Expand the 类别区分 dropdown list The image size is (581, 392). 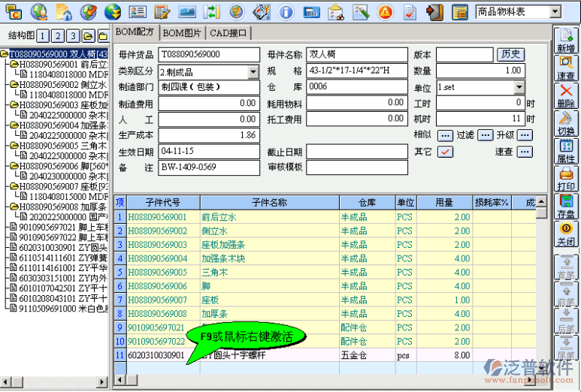click(253, 71)
